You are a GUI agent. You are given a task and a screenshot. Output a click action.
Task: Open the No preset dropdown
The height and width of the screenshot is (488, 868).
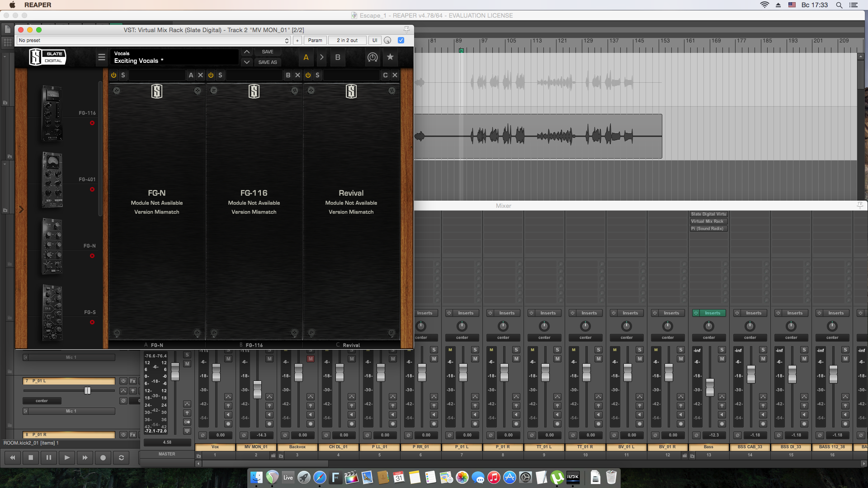pyautogui.click(x=154, y=40)
